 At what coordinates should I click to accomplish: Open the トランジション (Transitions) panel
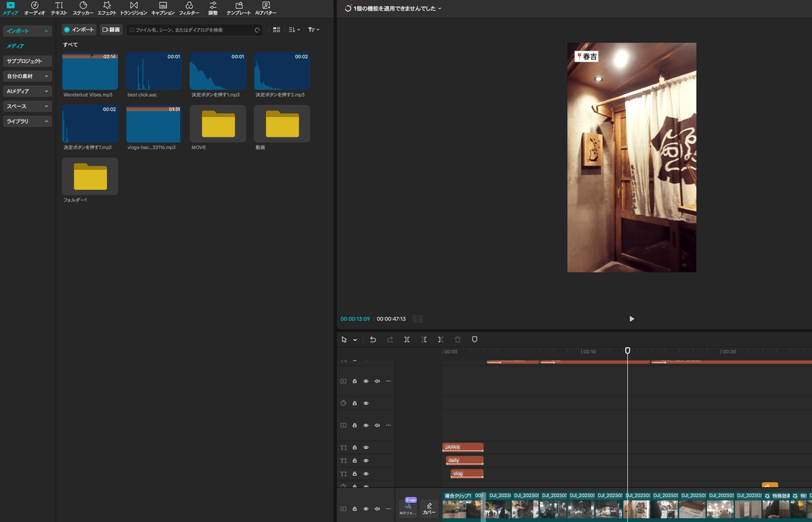pos(135,9)
